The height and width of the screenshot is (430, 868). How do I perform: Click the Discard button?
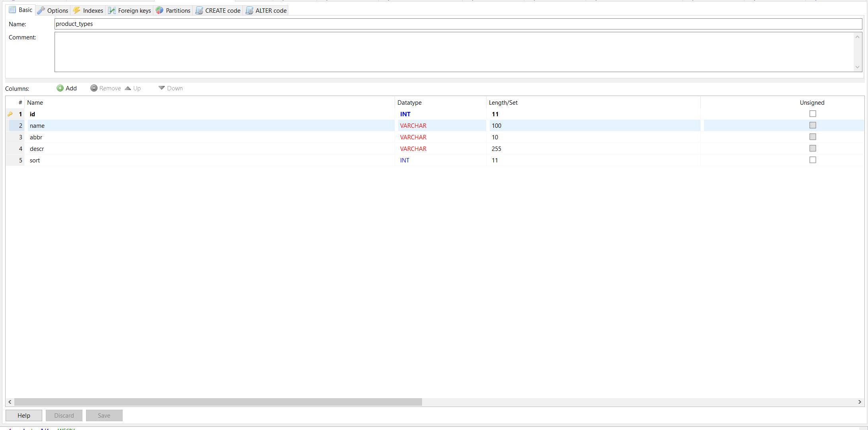(64, 415)
